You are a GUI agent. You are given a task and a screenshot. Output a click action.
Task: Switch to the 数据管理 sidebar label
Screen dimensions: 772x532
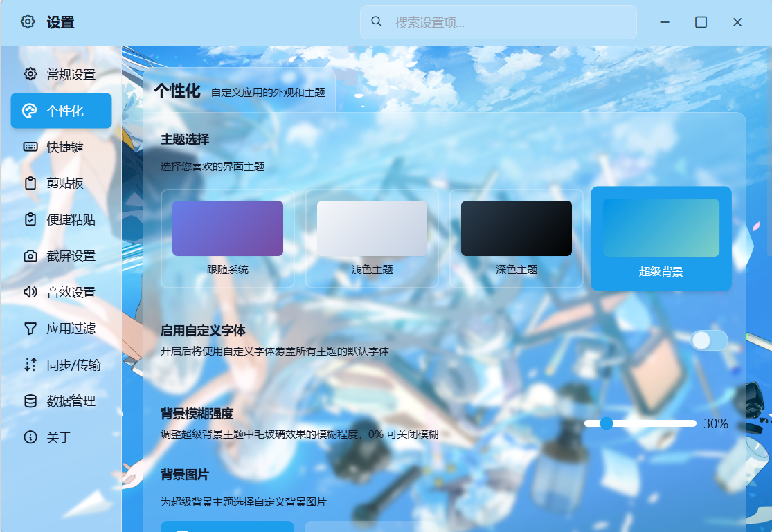click(x=71, y=401)
